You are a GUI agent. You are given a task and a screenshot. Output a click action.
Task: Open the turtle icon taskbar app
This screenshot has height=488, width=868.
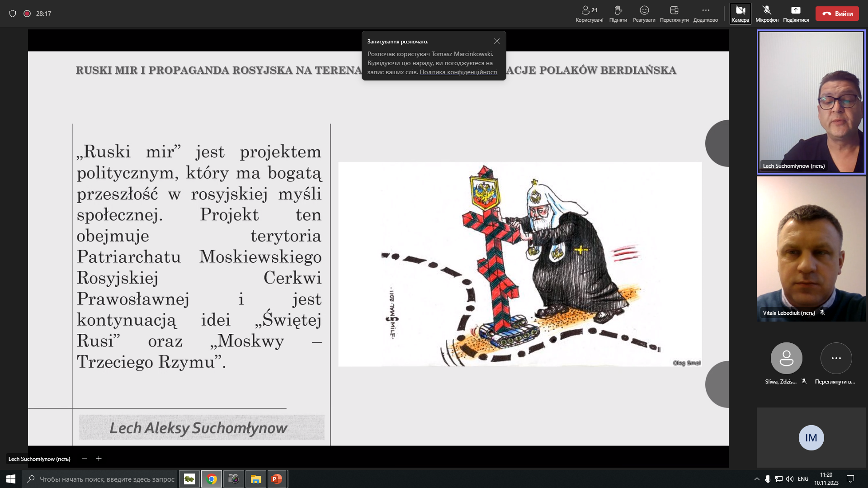tap(189, 479)
